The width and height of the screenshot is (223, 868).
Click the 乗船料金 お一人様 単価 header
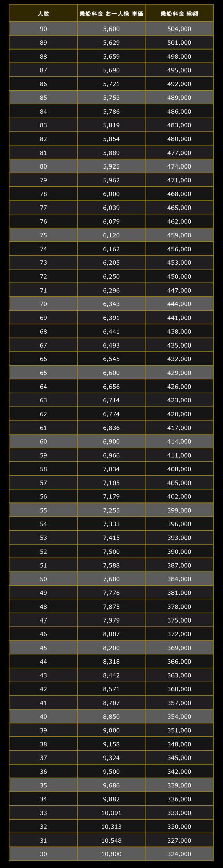coord(111,14)
